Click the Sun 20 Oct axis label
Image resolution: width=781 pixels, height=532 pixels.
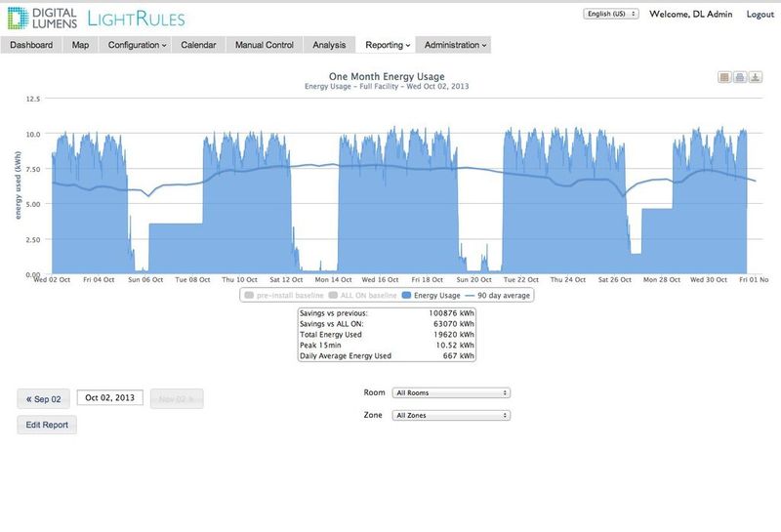point(473,280)
